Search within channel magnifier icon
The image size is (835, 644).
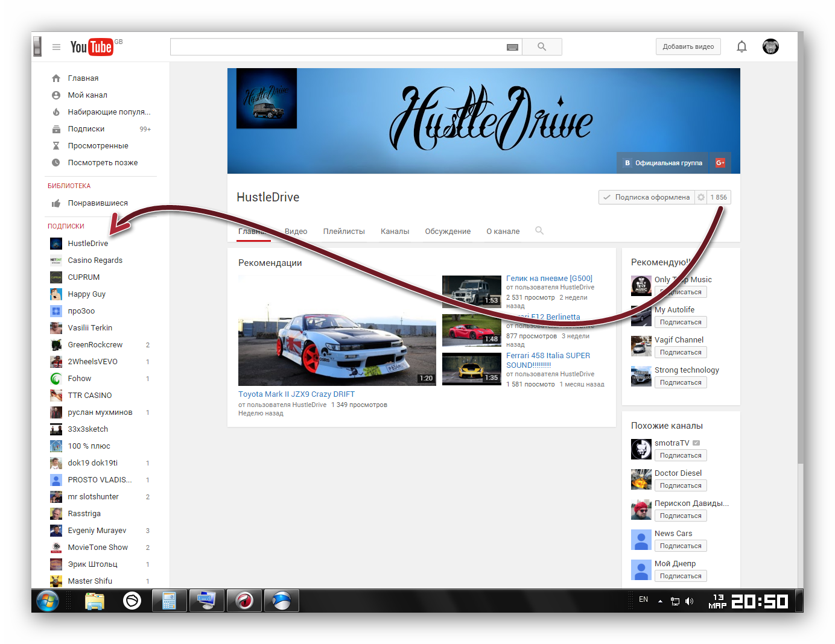coord(539,231)
